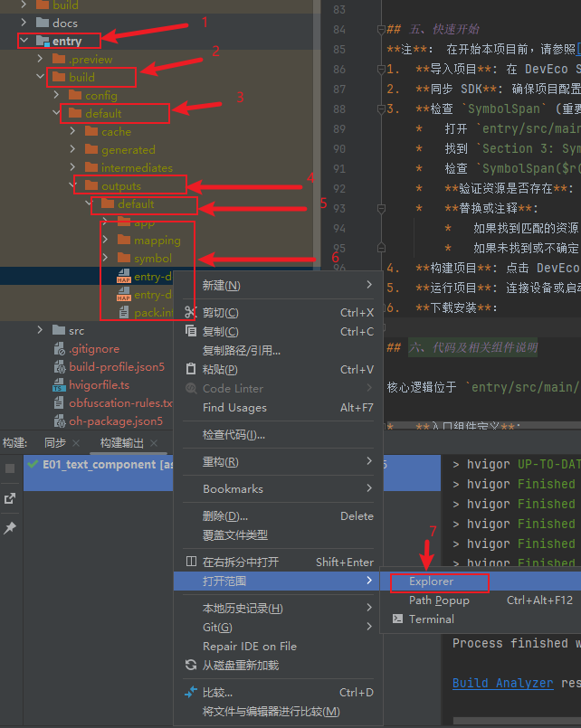Expand the config folder

[57, 95]
